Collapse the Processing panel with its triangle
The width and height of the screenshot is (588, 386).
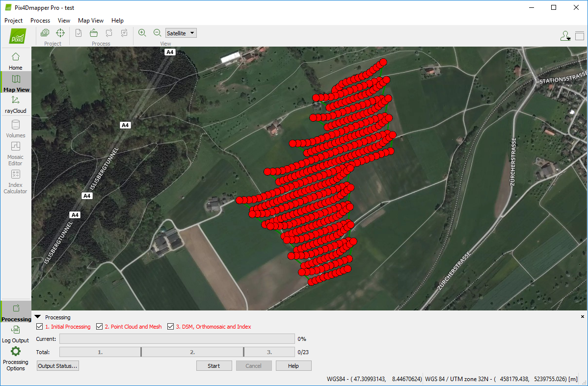coord(38,316)
